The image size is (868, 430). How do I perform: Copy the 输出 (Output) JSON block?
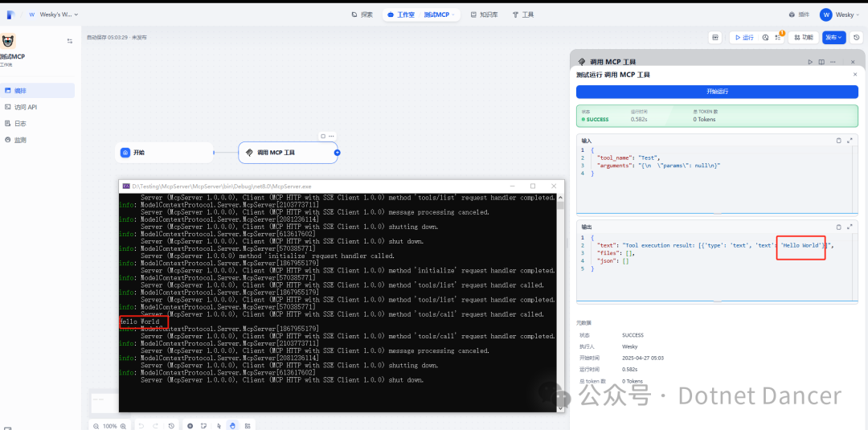pyautogui.click(x=838, y=227)
